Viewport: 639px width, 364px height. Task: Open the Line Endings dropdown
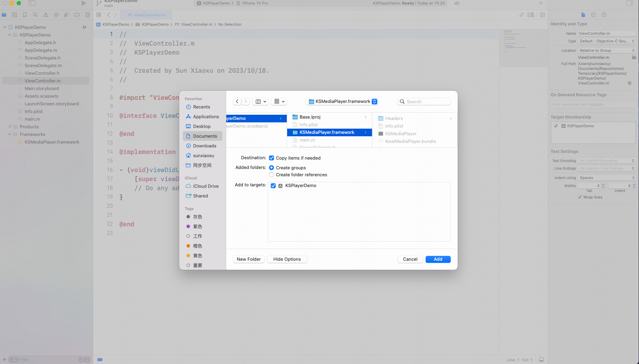point(607,168)
